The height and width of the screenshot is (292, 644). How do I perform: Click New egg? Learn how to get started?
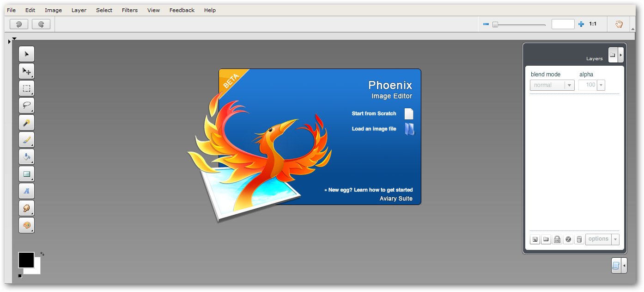coord(368,190)
